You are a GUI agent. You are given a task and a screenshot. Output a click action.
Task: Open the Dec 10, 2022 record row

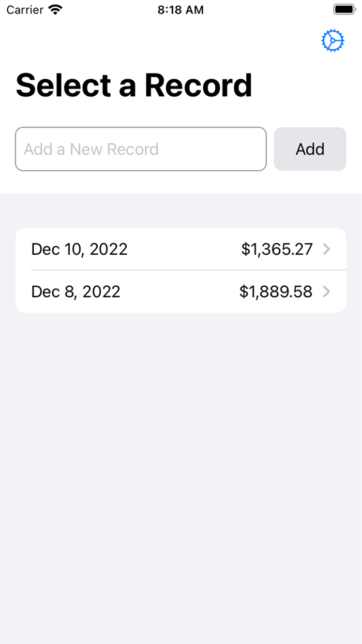point(181,249)
